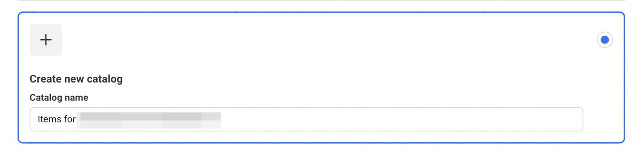Image resolution: width=644 pixels, height=157 pixels.
Task: Click the blue dot inside the radio circle
Action: click(x=605, y=40)
